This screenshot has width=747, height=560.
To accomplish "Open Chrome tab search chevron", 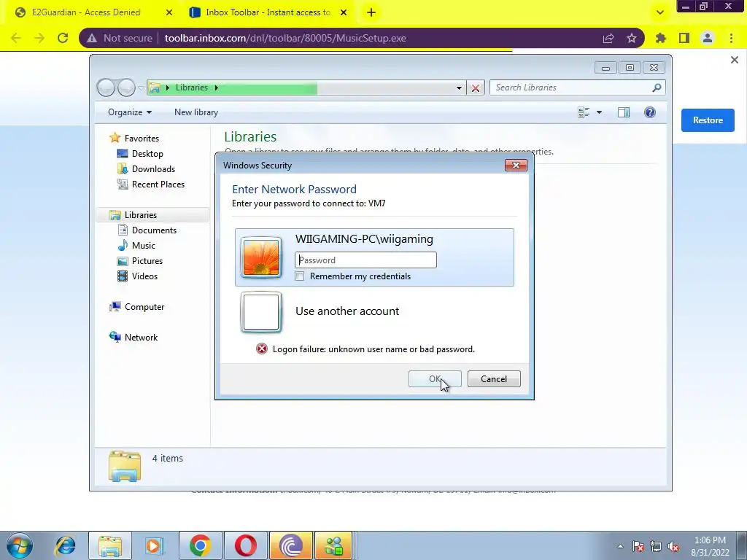I will [659, 13].
